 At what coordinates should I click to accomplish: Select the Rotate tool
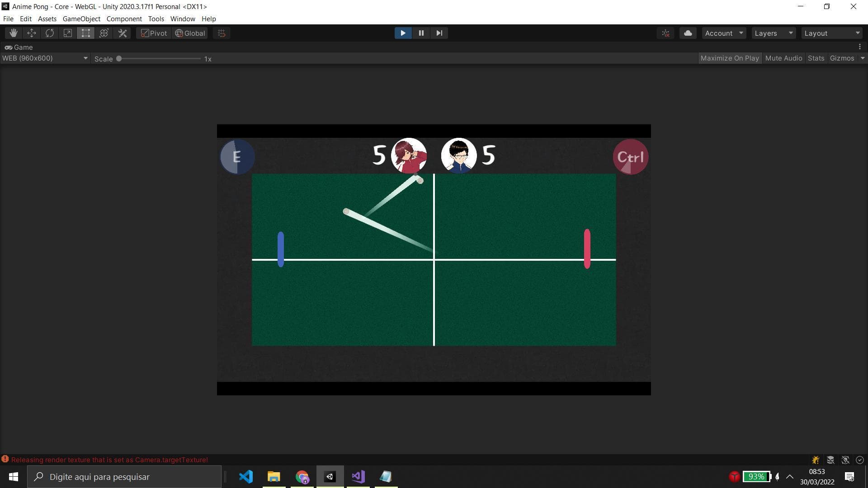[x=50, y=33]
